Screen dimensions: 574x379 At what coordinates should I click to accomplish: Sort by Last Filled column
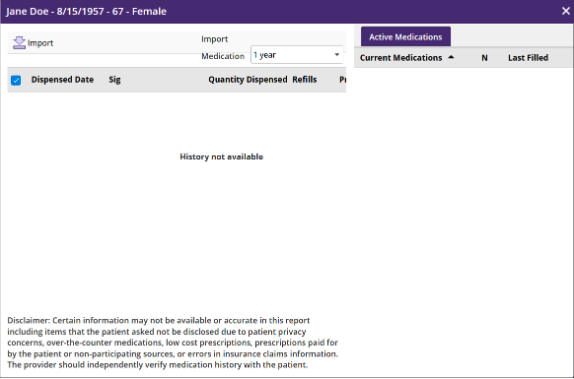[528, 57]
